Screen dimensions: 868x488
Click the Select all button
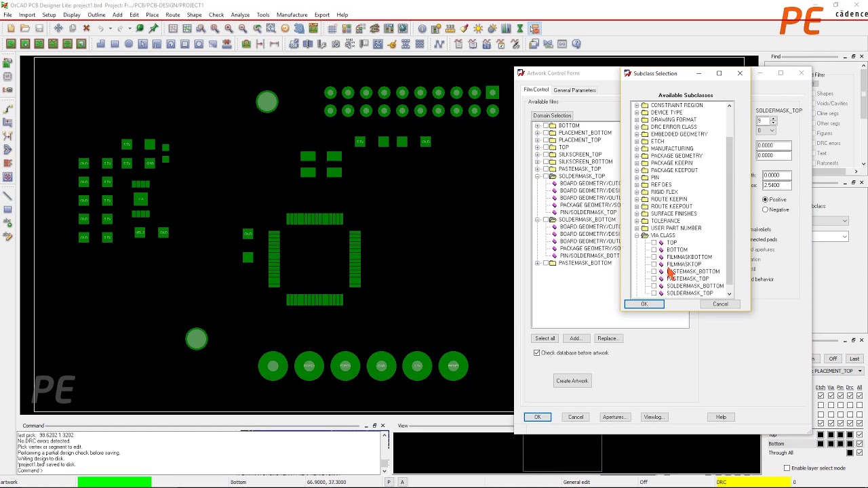[x=545, y=338]
